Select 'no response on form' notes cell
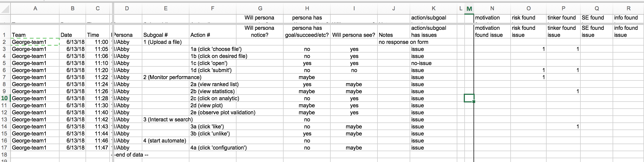644x162 pixels. 394,42
